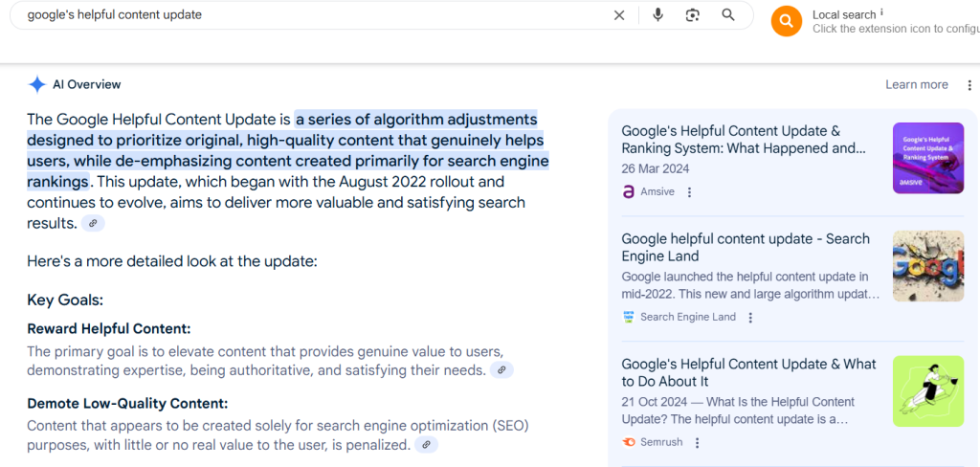Open Google Lens image search icon

[x=693, y=15]
